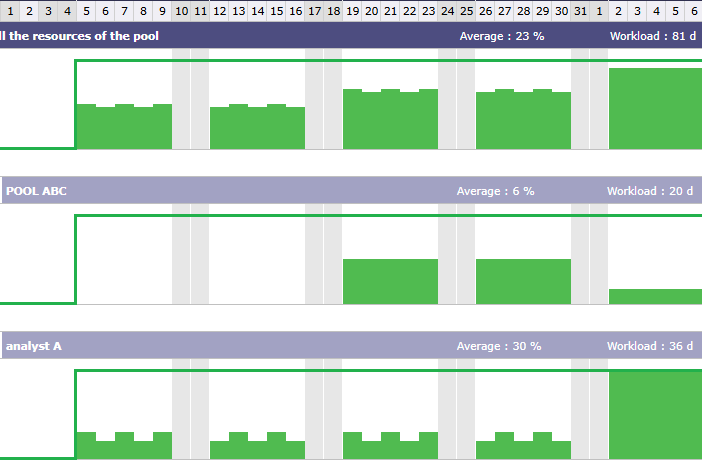Click day 14 in the date ruler

pyautogui.click(x=257, y=11)
